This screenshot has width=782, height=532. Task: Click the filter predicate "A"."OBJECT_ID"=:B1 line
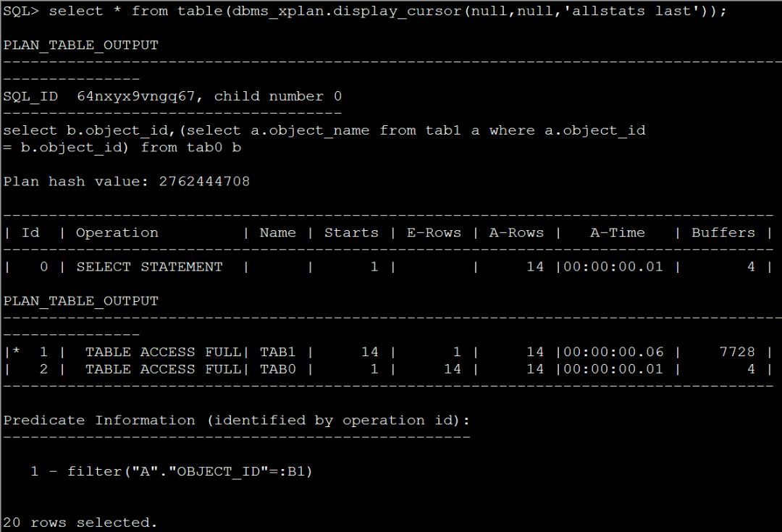[x=190, y=471]
